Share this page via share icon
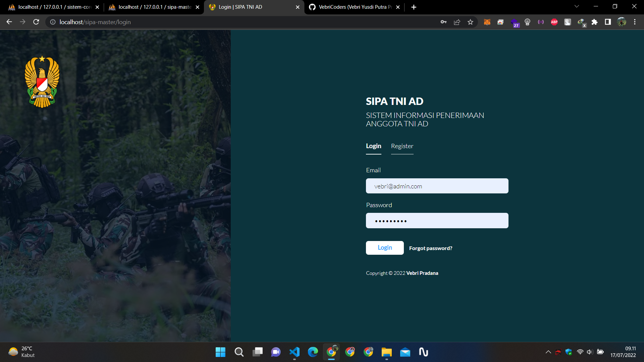This screenshot has width=644, height=362. 457,22
